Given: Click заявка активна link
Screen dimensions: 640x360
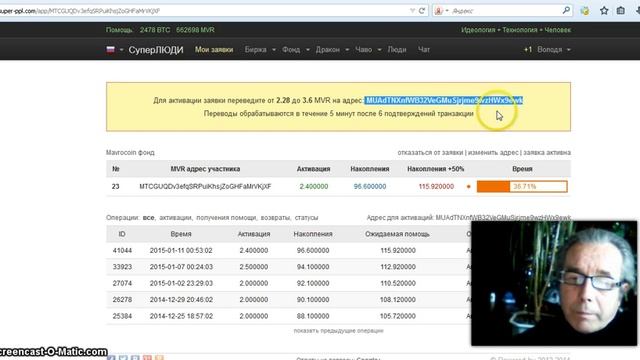Looking at the screenshot, I should click(547, 152).
